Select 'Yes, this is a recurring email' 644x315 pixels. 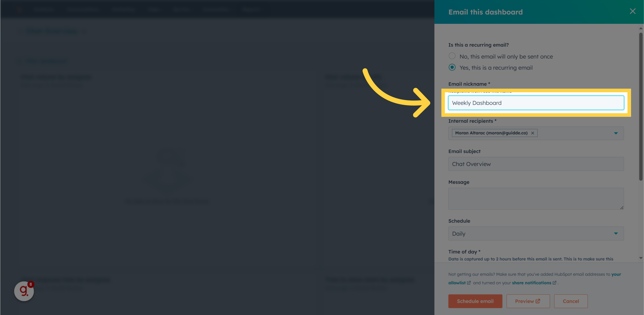tap(452, 67)
